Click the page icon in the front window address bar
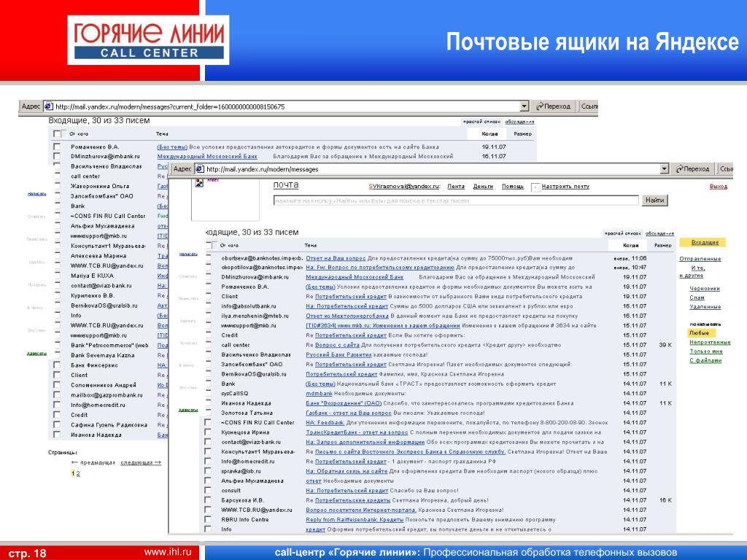 pyautogui.click(x=200, y=169)
